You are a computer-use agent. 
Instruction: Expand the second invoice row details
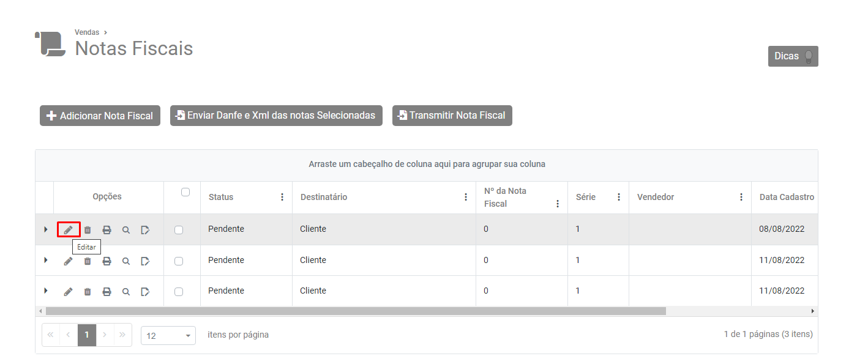tap(45, 260)
